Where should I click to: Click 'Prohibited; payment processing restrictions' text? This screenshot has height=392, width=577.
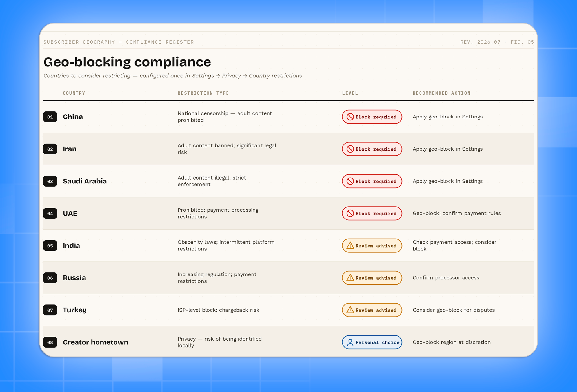point(218,213)
